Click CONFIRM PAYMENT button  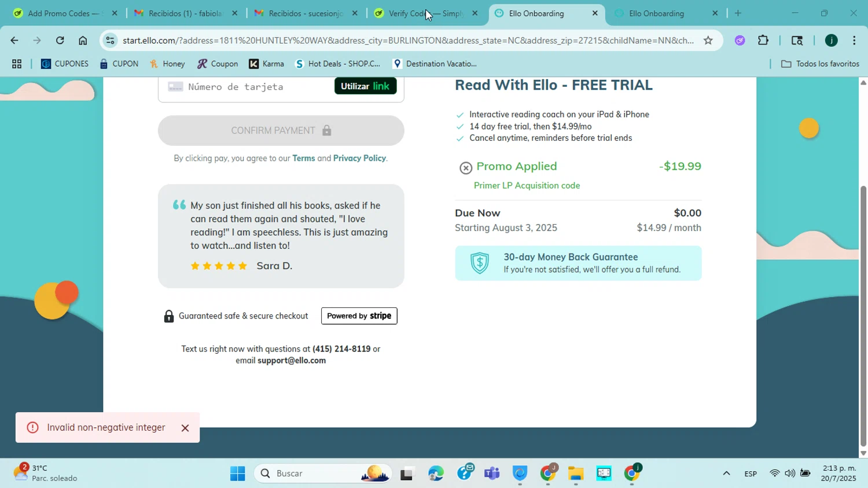pos(281,131)
